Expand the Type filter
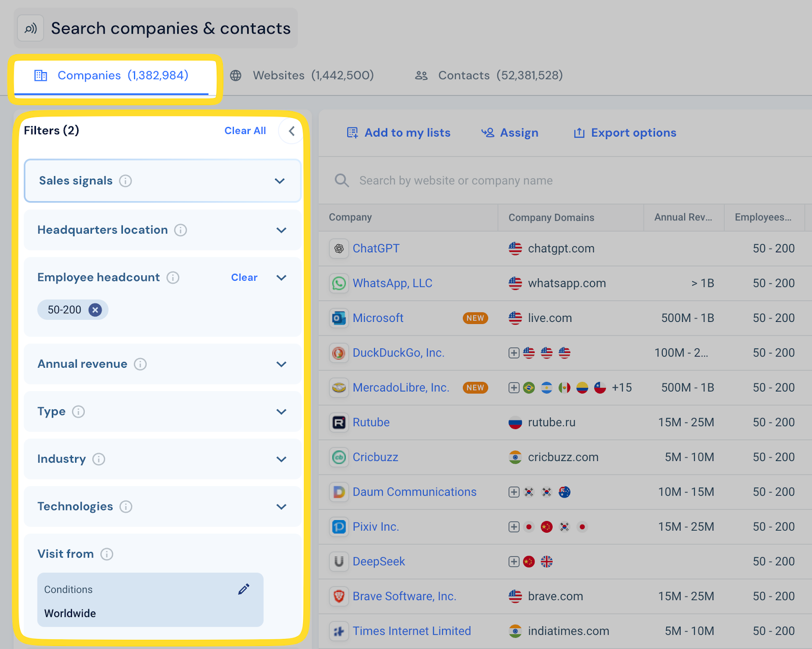The height and width of the screenshot is (649, 812). [x=281, y=411]
